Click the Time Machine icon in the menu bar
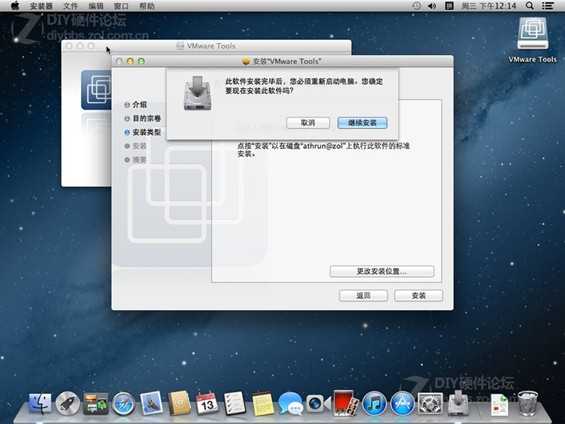Screen dimensions: 565x424 click(x=417, y=6)
